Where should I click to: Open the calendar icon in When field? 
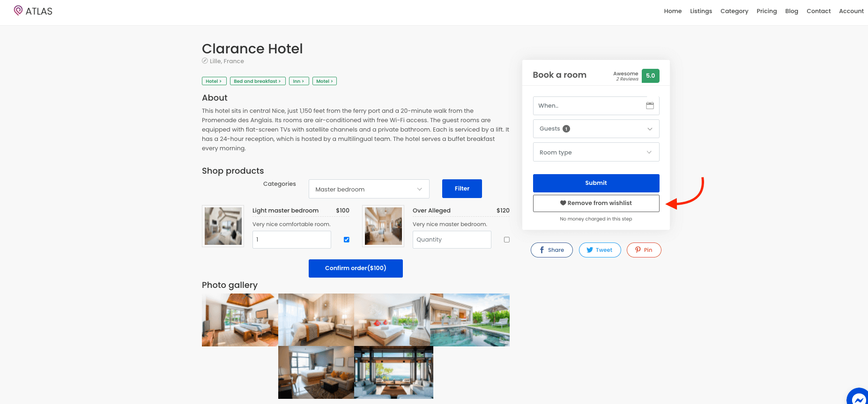[x=650, y=105]
